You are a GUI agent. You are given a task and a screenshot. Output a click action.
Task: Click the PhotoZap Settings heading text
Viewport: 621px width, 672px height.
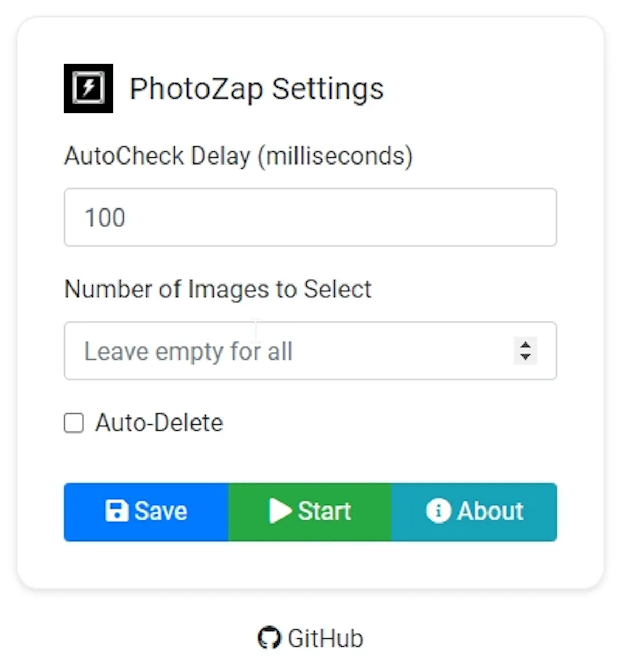(257, 89)
